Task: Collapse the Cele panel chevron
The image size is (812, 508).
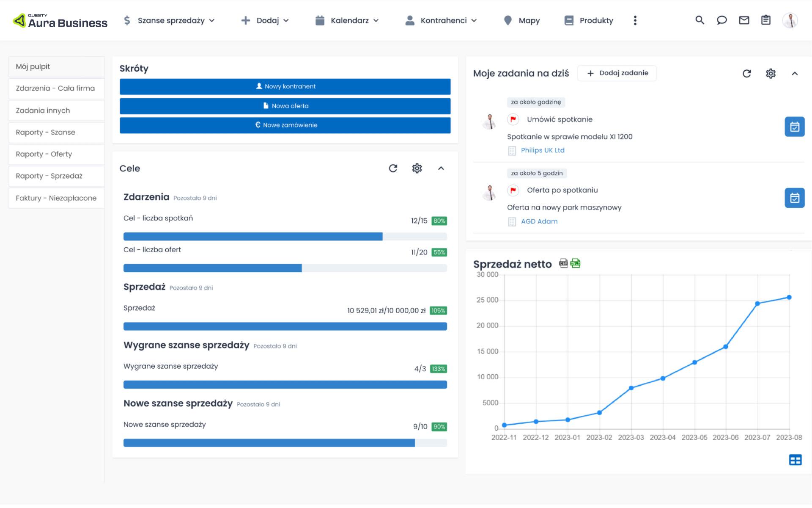Action: (441, 168)
